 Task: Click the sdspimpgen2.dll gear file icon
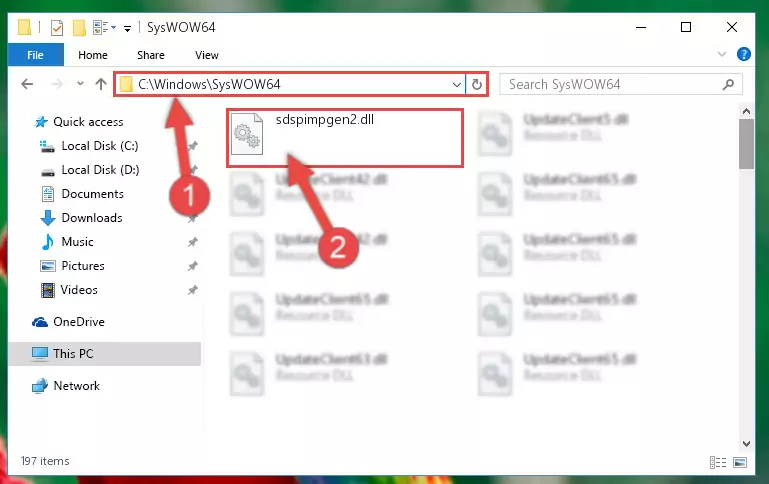tap(247, 134)
